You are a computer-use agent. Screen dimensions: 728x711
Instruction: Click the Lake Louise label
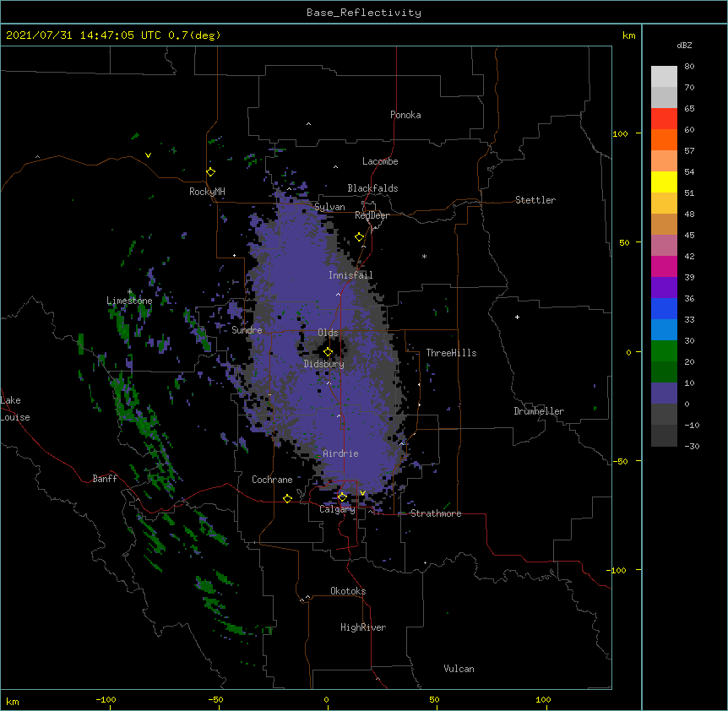tap(15, 409)
